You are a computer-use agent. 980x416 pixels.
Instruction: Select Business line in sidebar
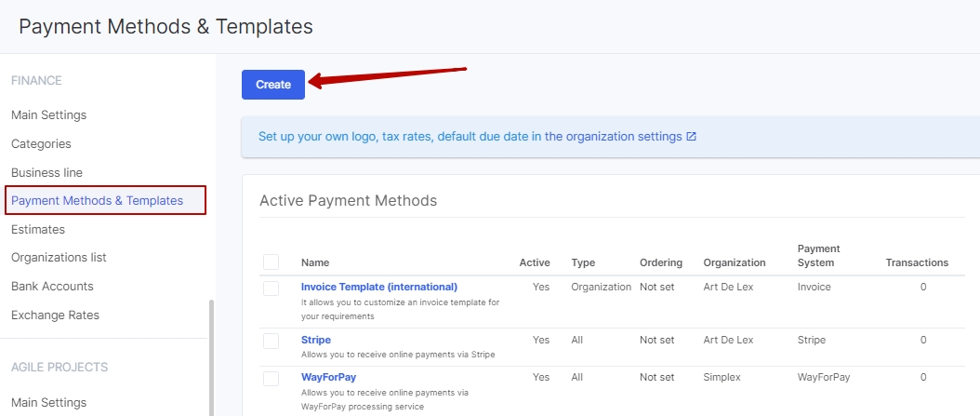tap(46, 173)
